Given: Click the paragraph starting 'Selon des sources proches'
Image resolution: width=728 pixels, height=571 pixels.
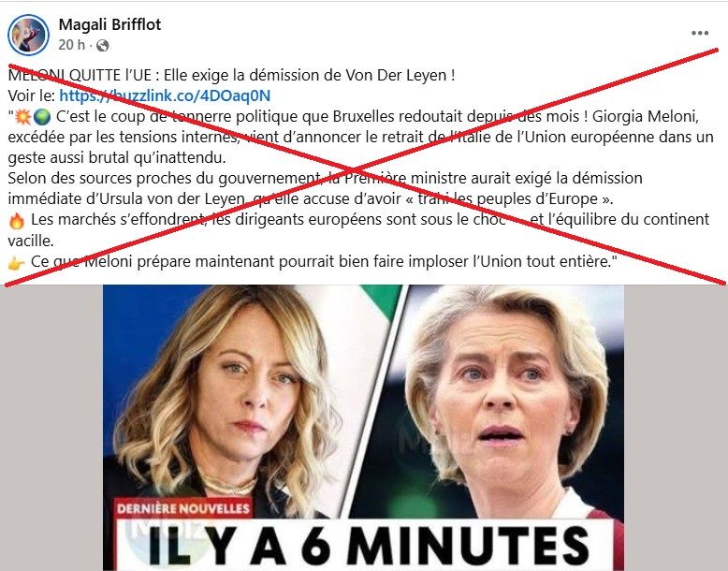Looking at the screenshot, I should tap(325, 189).
